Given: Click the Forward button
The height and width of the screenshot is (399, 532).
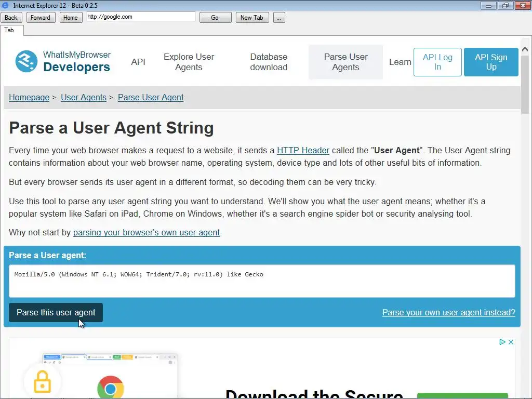Looking at the screenshot, I should tap(41, 18).
